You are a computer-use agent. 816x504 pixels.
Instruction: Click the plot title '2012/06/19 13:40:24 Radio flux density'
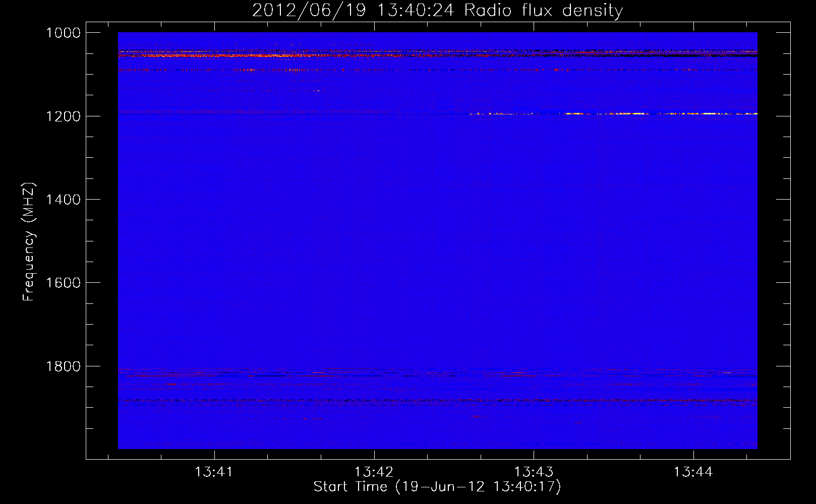point(437,11)
